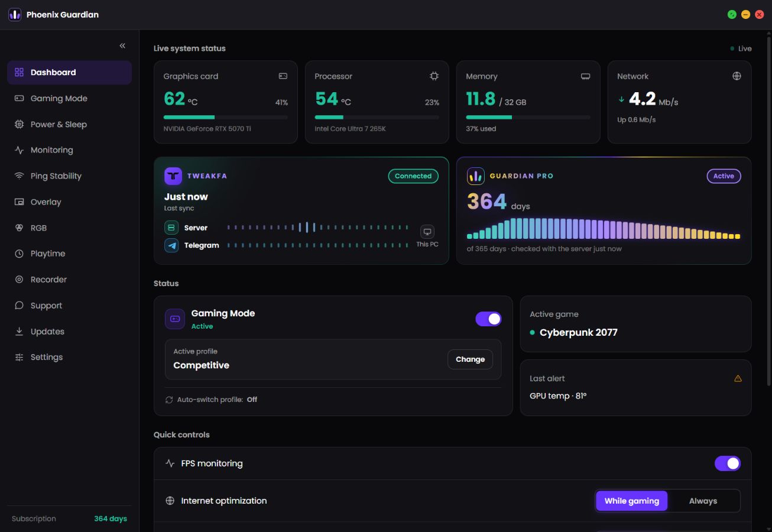This screenshot has height=532, width=772.
Task: Click the Memory RAM icon
Action: (586, 76)
